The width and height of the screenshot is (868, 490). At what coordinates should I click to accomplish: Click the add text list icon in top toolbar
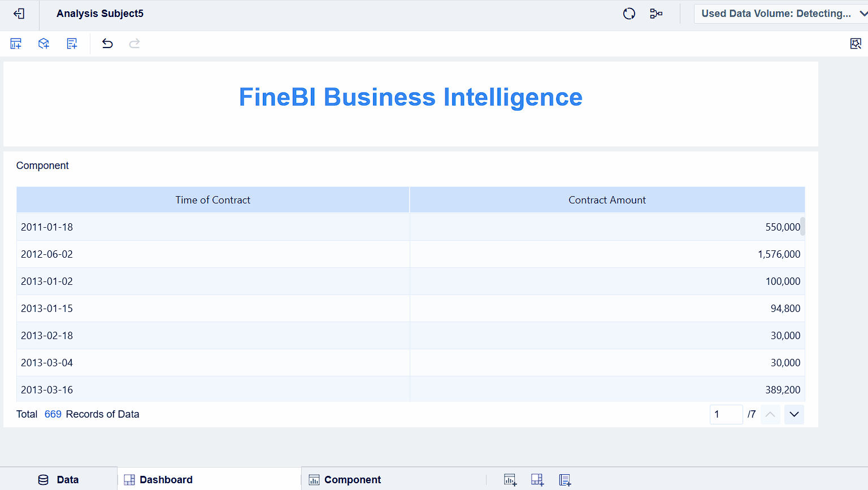pos(72,44)
